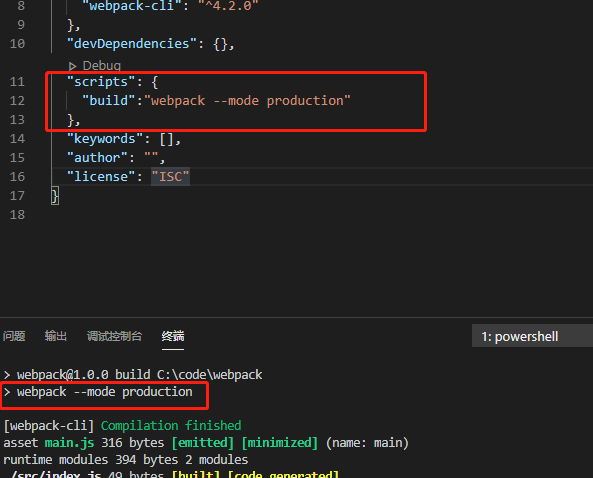Open the 1: powershell terminal dropdown
Viewport: 593px width, 478px height.
click(532, 336)
